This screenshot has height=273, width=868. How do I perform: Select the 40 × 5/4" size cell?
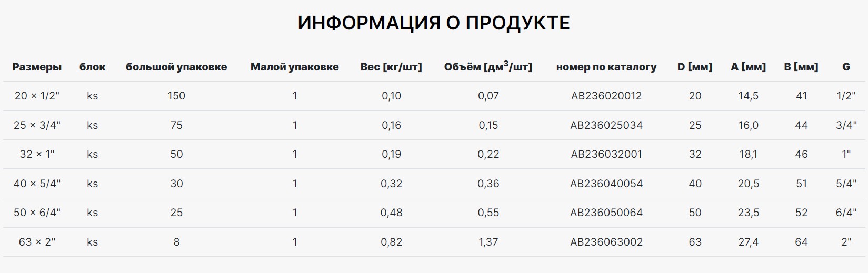point(37,184)
